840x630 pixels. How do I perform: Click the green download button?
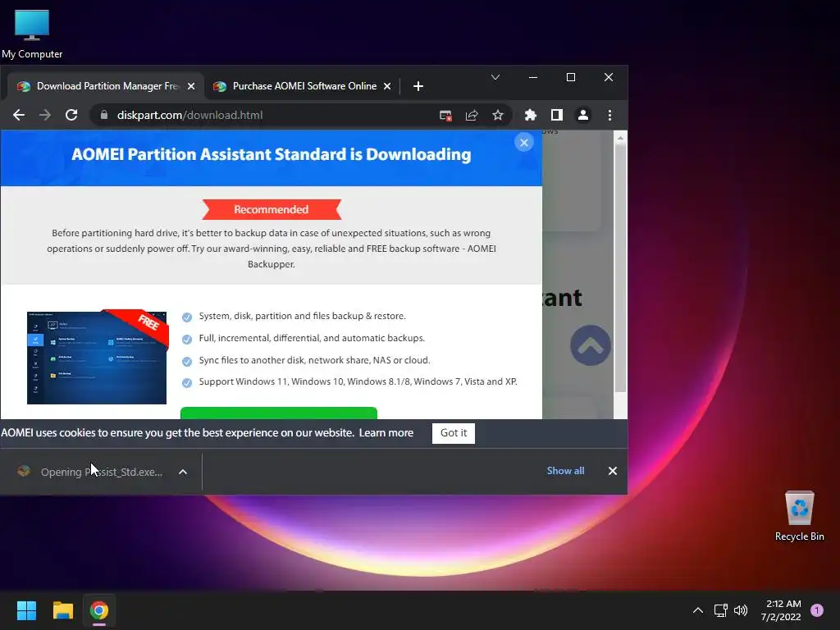[279, 413]
